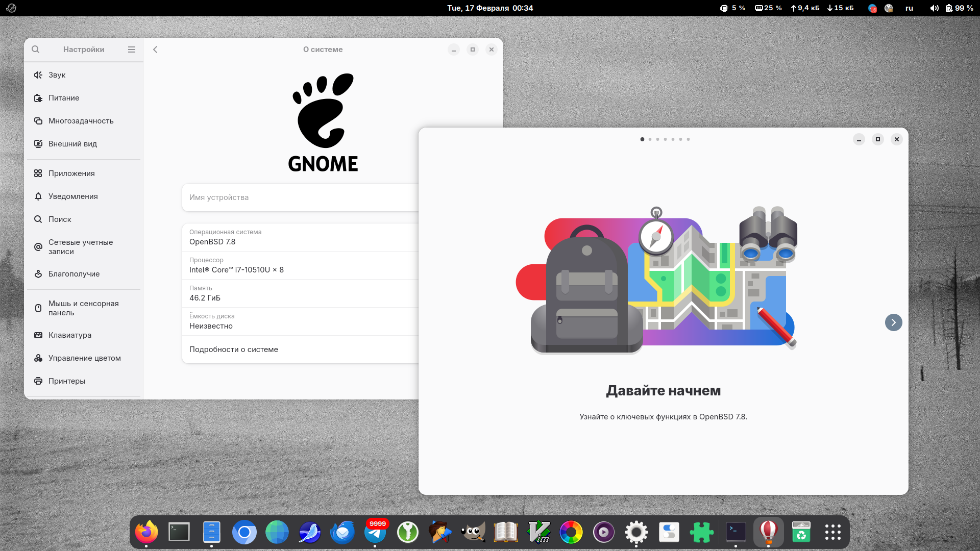Go back using header arrow

(x=155, y=49)
